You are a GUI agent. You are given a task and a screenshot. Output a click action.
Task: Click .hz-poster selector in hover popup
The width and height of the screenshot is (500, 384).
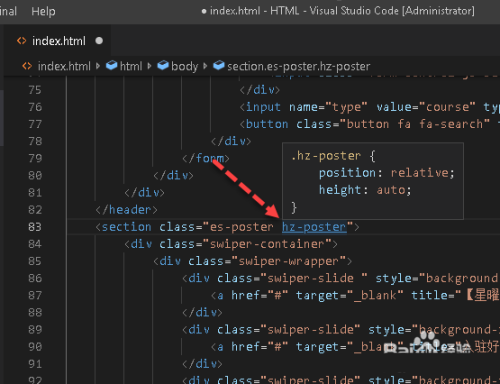click(x=326, y=156)
